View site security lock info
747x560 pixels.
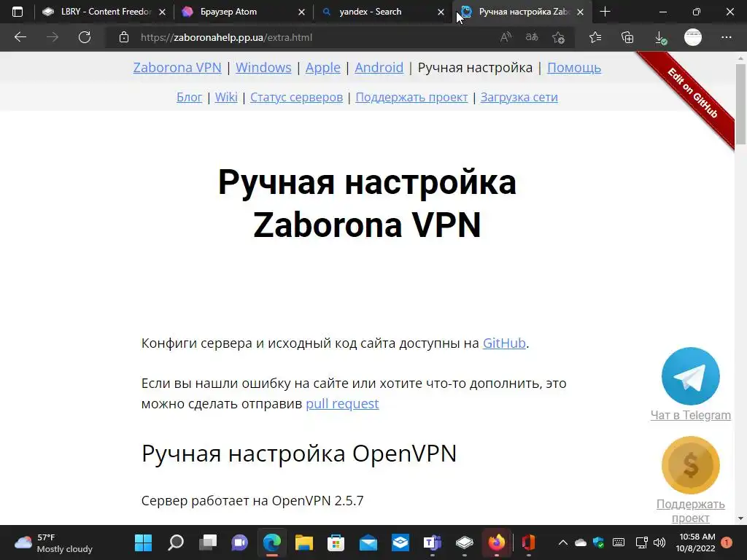(x=124, y=37)
